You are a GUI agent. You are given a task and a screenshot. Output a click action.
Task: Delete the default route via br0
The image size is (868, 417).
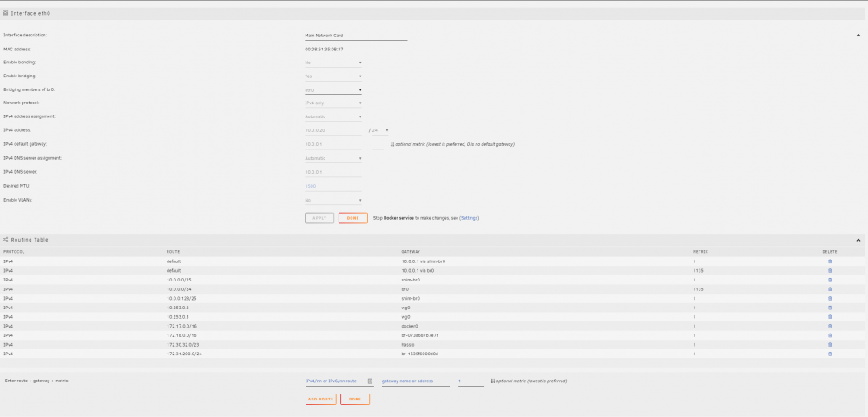(829, 271)
